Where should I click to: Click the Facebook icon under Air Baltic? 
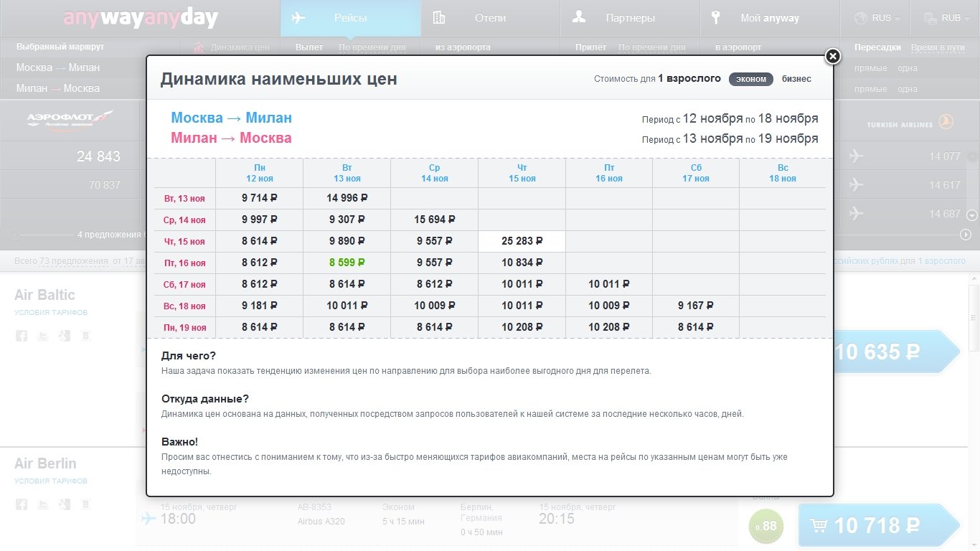tap(22, 335)
